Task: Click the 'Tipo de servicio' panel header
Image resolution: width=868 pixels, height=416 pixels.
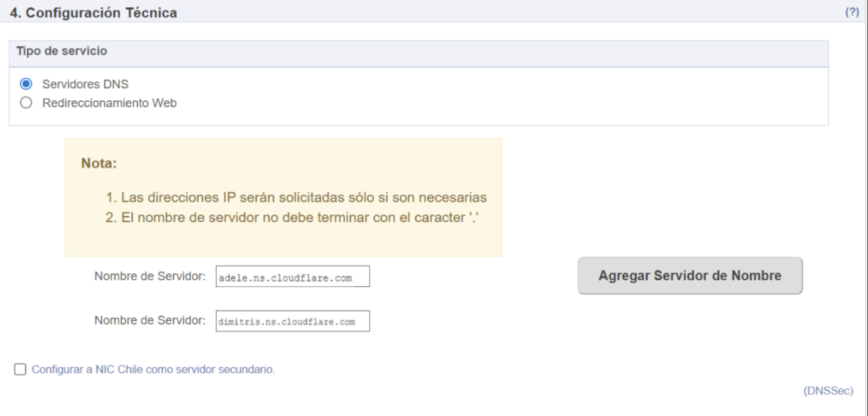Action: click(61, 51)
